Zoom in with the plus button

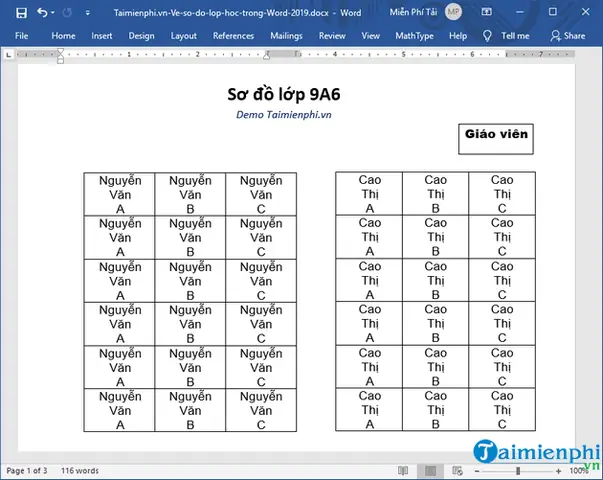click(x=558, y=471)
